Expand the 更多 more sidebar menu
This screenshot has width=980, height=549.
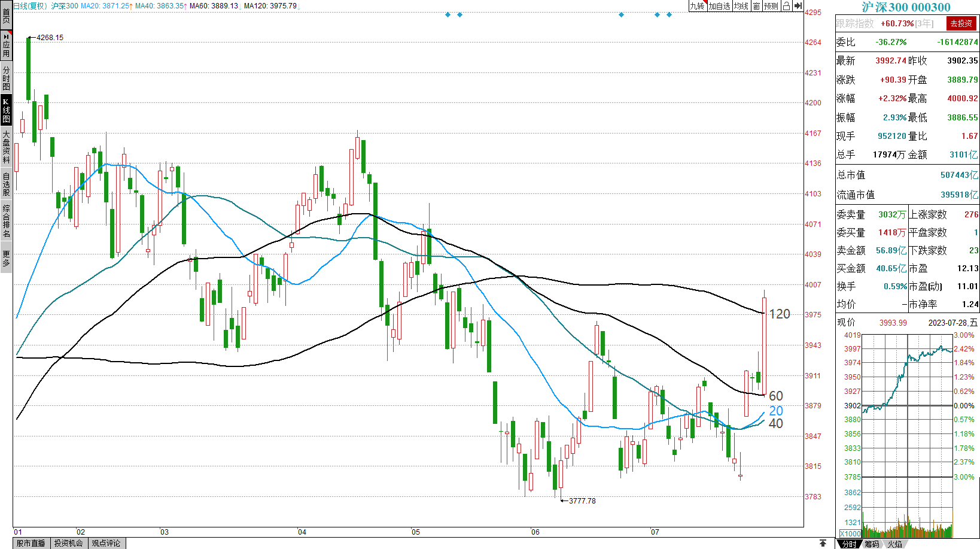point(6,259)
